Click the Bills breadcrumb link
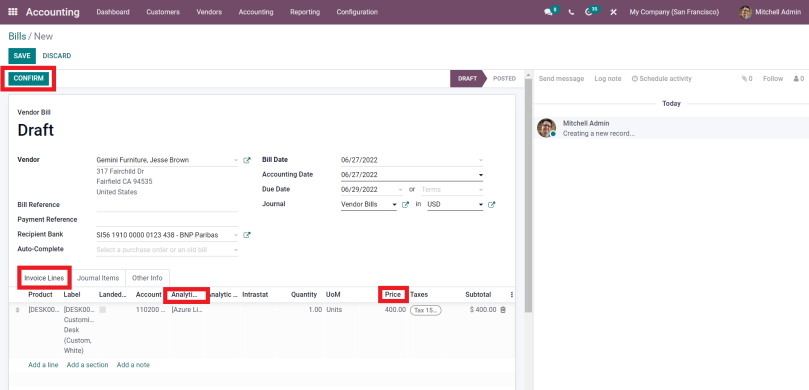This screenshot has height=390, width=809. point(17,37)
